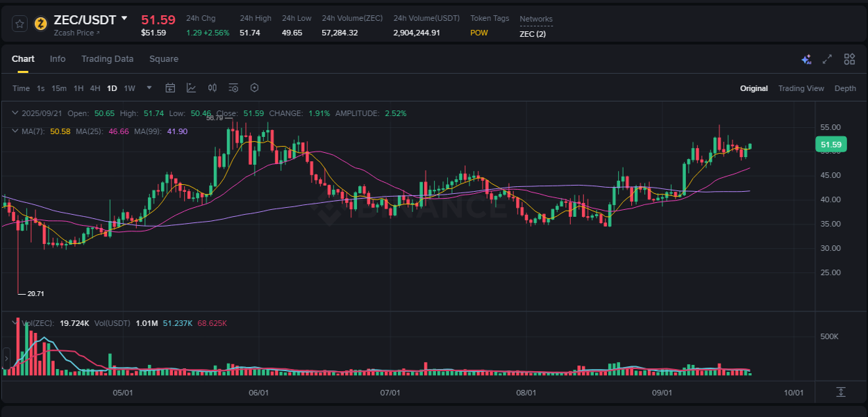Open the grid layout icon

pyautogui.click(x=849, y=60)
